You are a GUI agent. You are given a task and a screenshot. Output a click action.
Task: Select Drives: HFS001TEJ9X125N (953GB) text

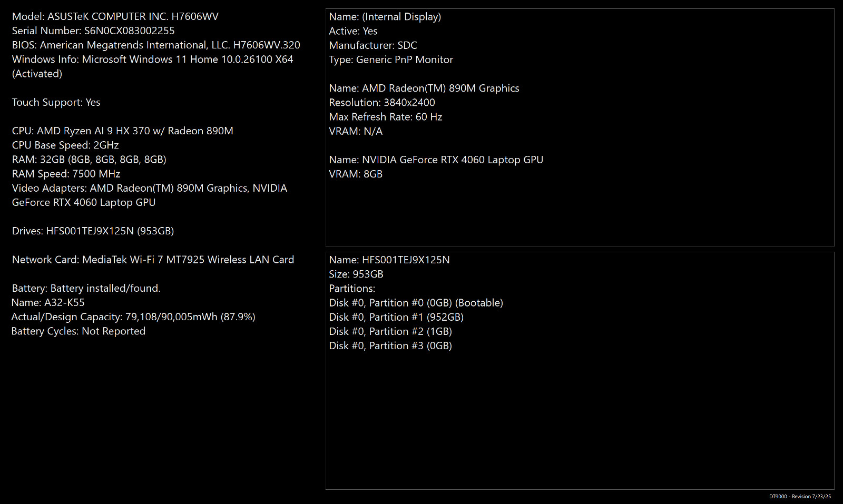pyautogui.click(x=93, y=231)
